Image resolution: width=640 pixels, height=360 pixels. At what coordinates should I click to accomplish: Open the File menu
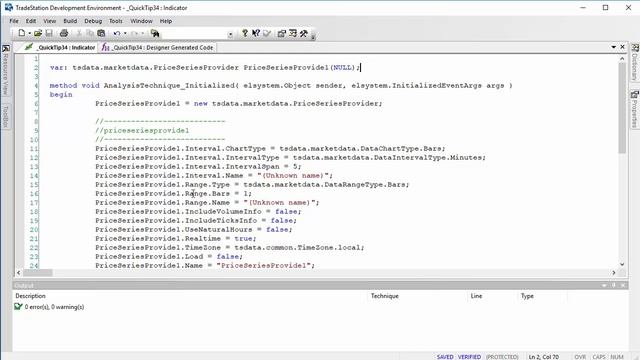14,21
